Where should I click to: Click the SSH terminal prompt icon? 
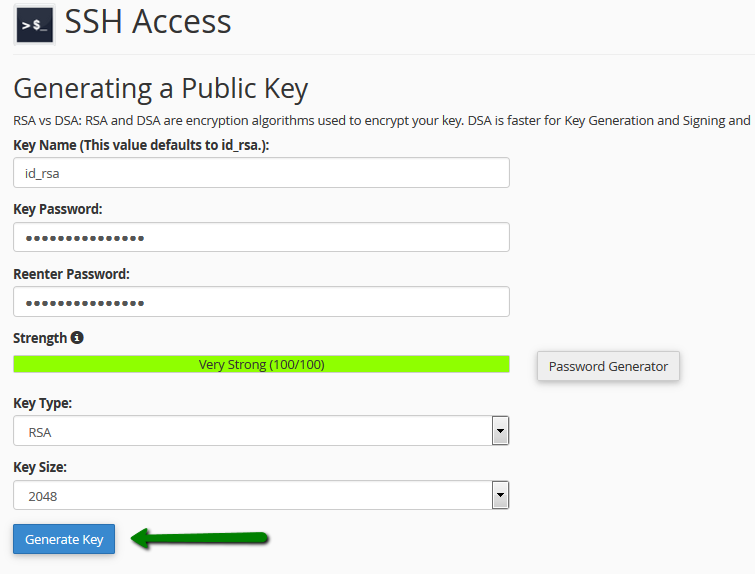click(35, 25)
